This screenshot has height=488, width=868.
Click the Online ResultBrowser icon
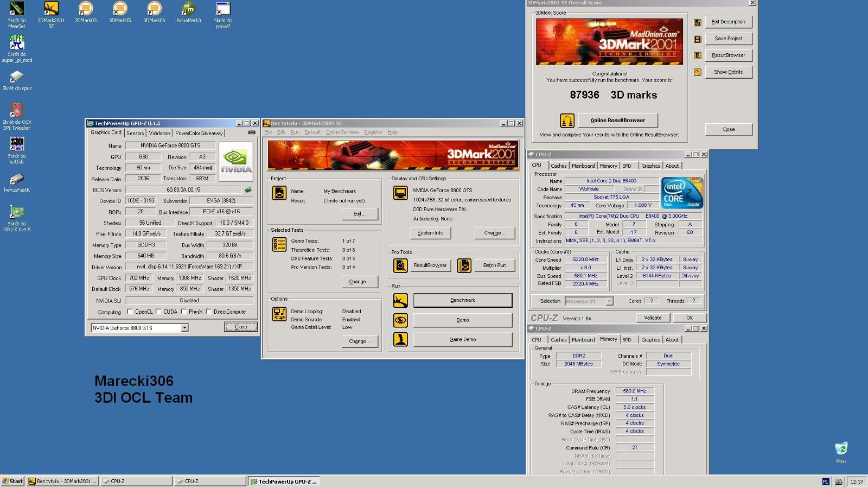coord(567,121)
